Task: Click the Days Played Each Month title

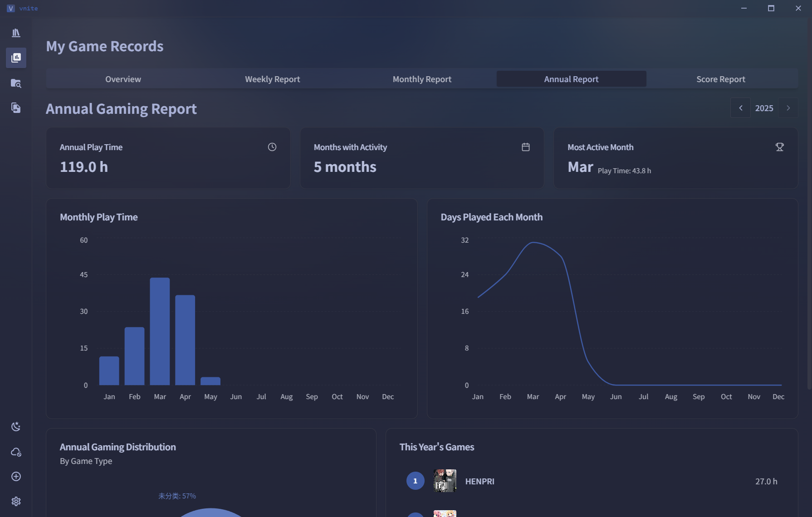Action: [492, 217]
